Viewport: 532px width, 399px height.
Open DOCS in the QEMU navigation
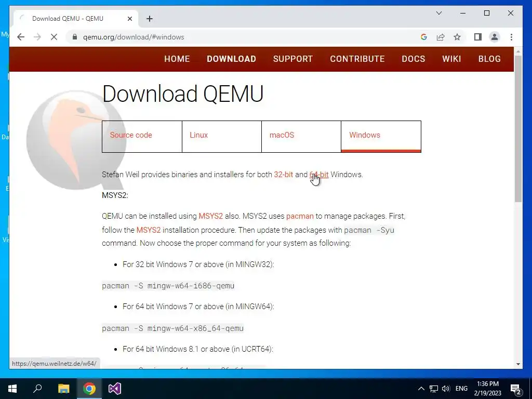(x=413, y=59)
